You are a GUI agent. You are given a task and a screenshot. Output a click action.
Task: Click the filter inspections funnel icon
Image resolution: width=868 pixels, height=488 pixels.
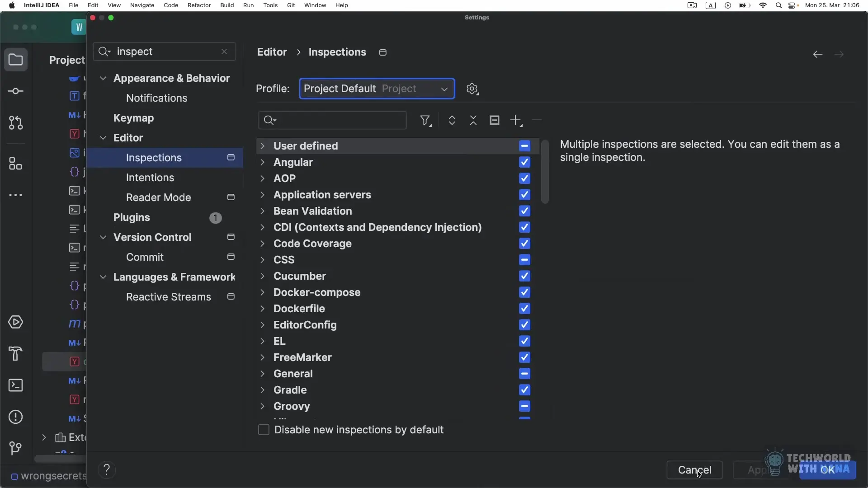point(425,120)
